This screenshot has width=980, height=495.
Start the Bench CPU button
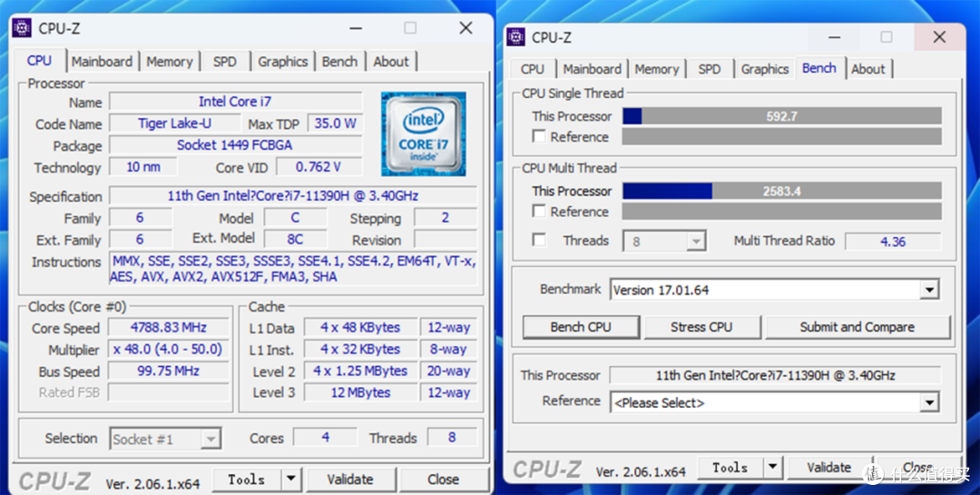pos(581,327)
